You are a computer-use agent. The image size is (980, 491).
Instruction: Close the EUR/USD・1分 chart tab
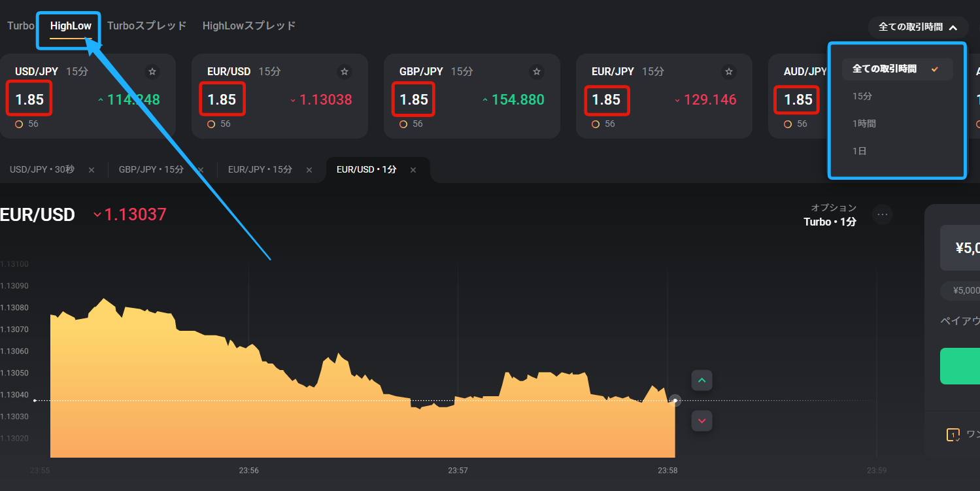(413, 170)
